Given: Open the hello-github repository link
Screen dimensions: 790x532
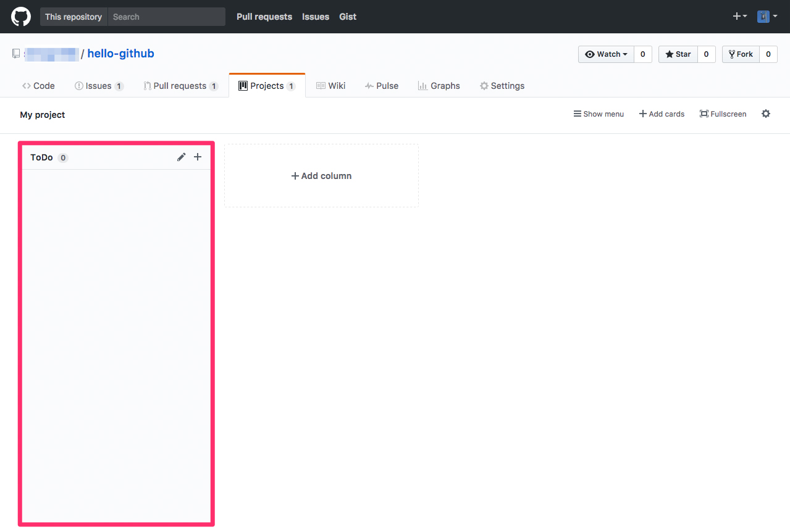Looking at the screenshot, I should tap(121, 53).
